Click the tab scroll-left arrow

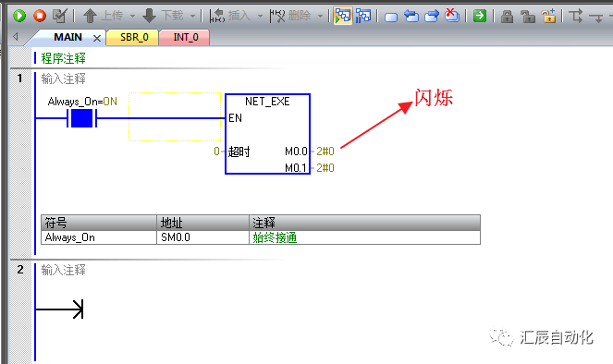click(15, 37)
